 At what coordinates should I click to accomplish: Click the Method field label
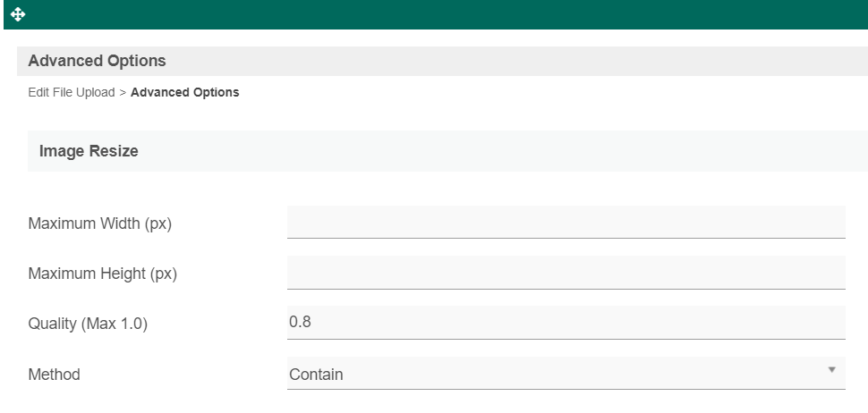coord(54,375)
